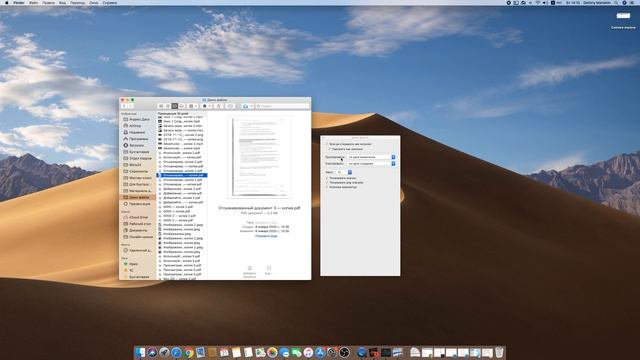Viewport: 640px width, 360px height.
Task: Click the Edit Tags toolbar icon
Action: pyautogui.click(x=230, y=106)
